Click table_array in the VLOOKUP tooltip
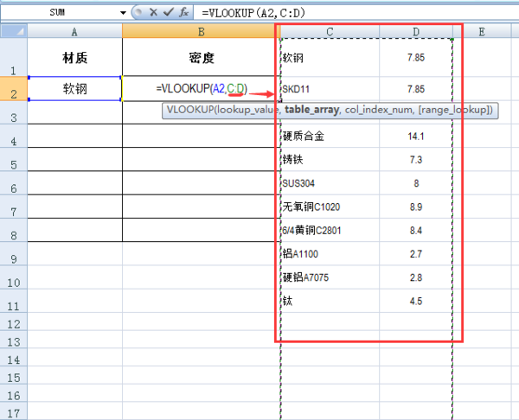Screen dimensions: 519x420 (311, 110)
